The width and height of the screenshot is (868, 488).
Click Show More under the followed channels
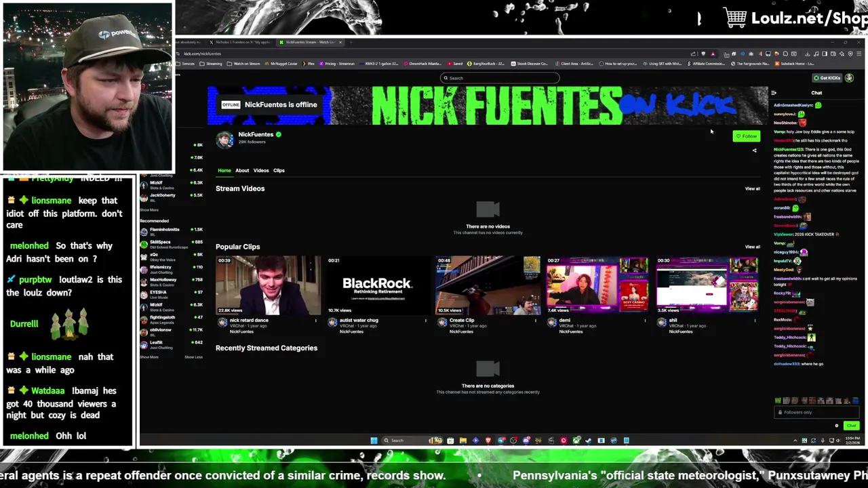click(x=149, y=210)
